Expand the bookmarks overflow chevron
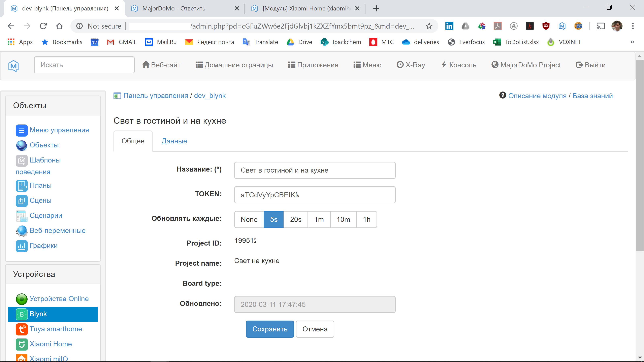Viewport: 644px width, 362px height. click(x=632, y=42)
